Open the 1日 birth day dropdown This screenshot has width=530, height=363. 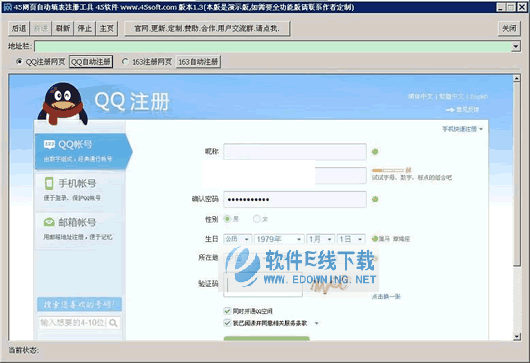click(x=351, y=239)
